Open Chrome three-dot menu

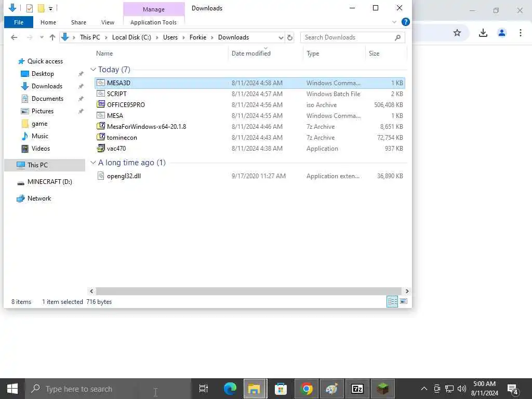coord(521,33)
